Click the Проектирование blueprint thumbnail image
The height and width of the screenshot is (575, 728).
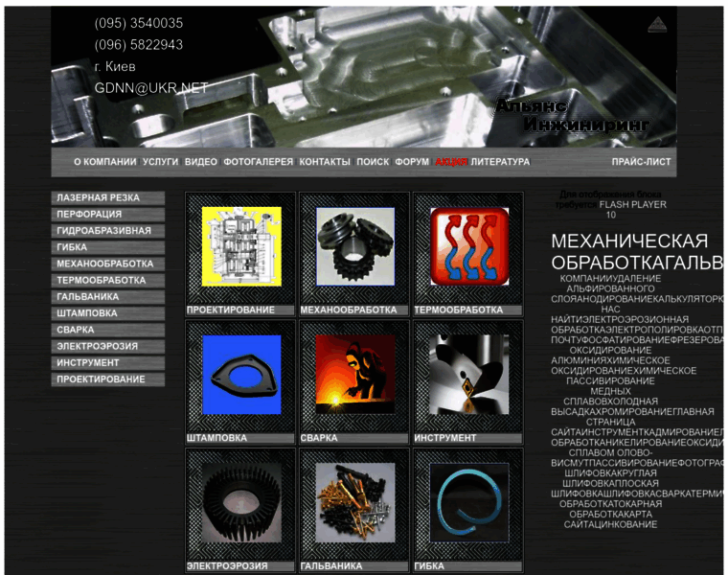click(240, 246)
